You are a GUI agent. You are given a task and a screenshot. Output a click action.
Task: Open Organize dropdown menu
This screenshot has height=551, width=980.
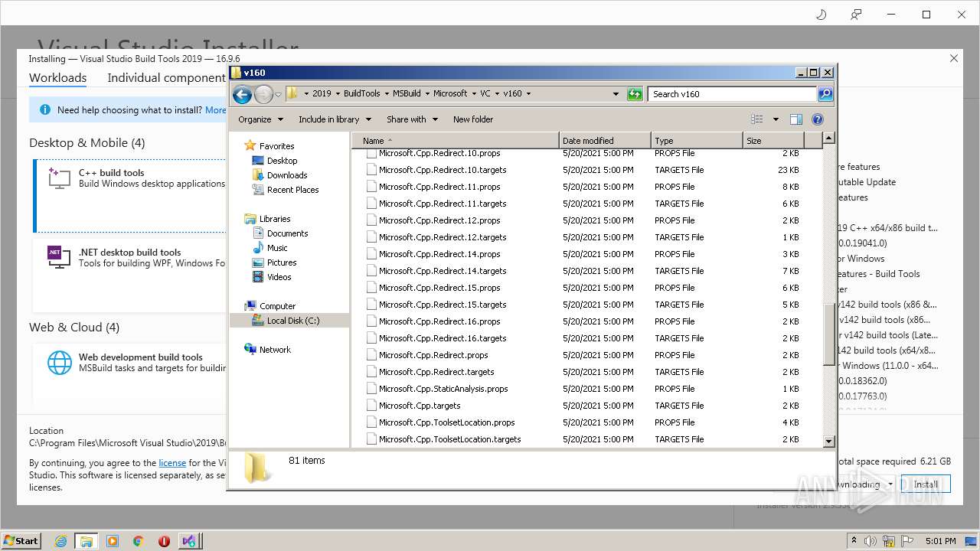tap(260, 119)
